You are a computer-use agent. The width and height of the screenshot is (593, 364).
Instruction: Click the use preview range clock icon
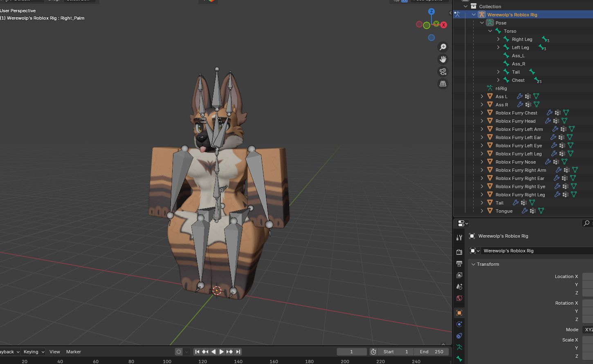click(373, 352)
